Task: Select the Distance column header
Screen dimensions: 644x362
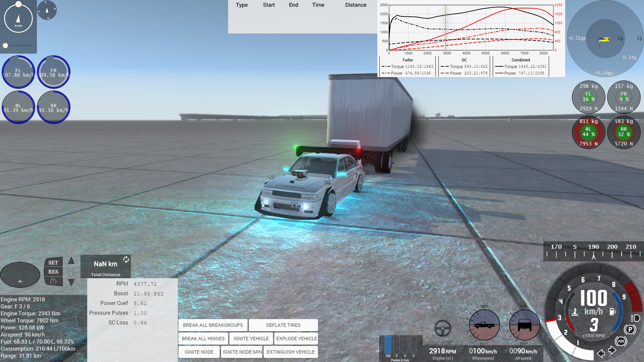Action: coord(356,5)
